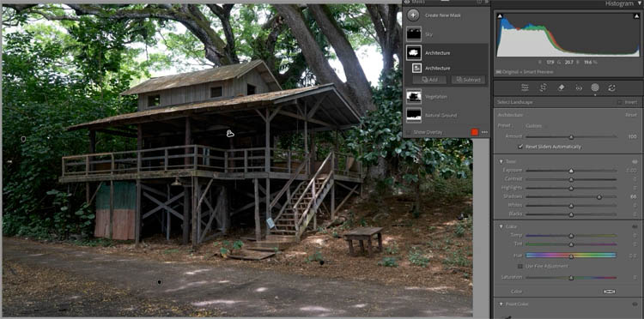Click the Original + Smart Preview label
The height and width of the screenshot is (319, 644).
528,72
